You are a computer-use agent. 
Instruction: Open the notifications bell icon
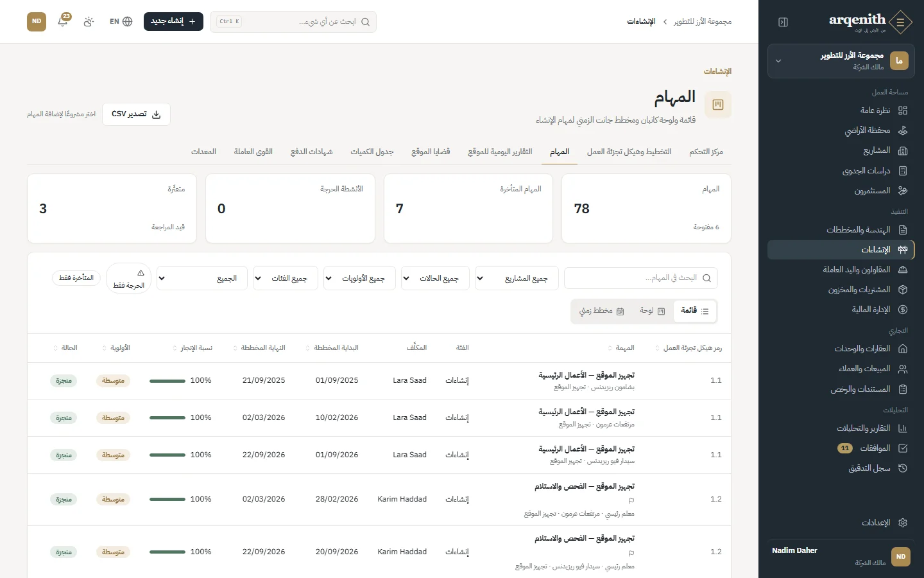(x=63, y=21)
